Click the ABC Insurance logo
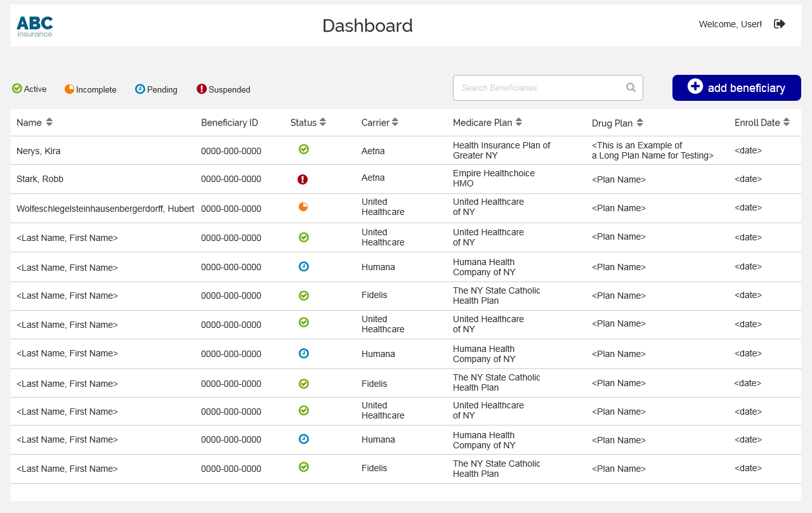 (x=35, y=26)
